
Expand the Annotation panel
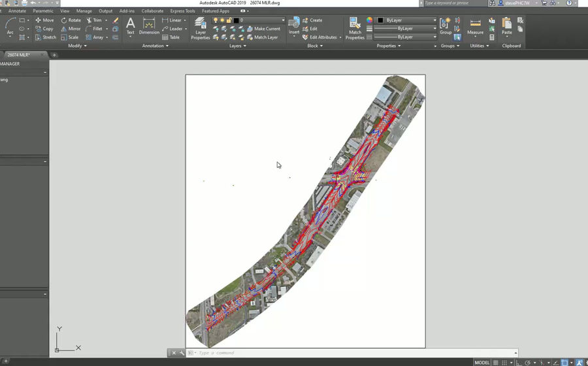point(155,46)
